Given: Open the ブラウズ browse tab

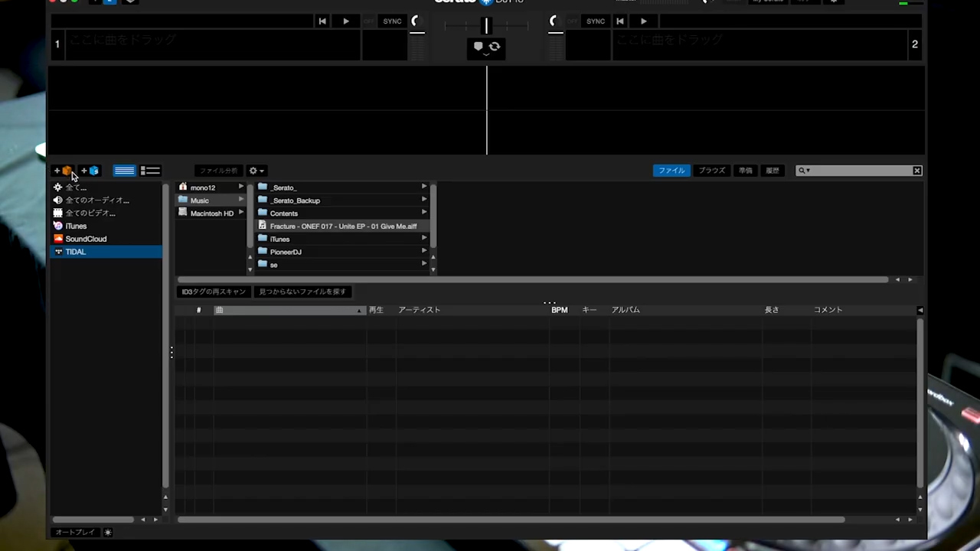Looking at the screenshot, I should 711,171.
